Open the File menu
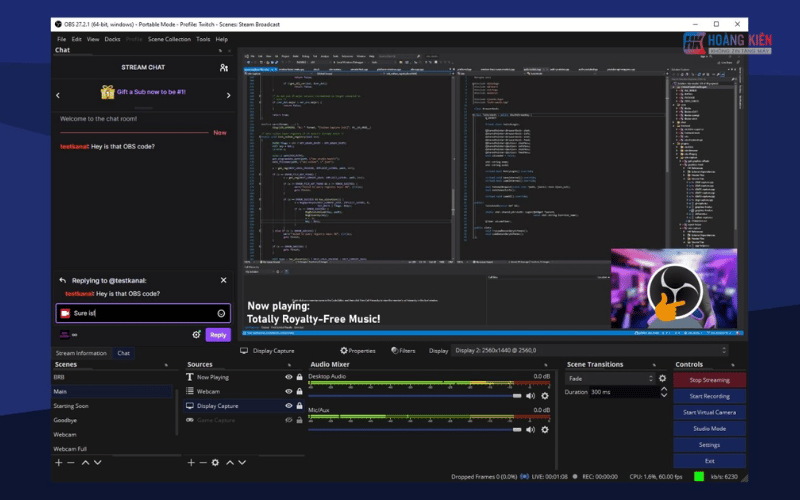Screen dimensions: 800x500 (61, 39)
